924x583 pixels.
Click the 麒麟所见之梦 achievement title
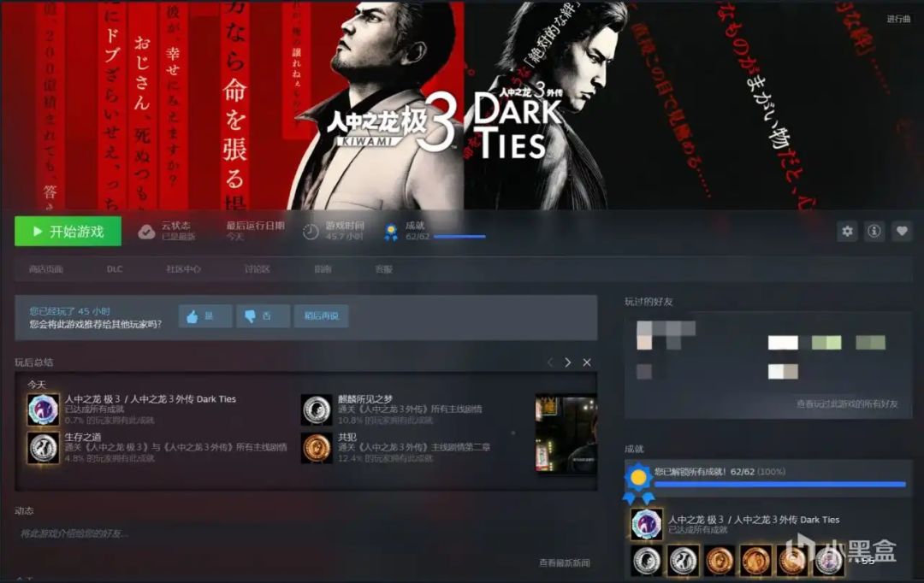click(x=364, y=398)
